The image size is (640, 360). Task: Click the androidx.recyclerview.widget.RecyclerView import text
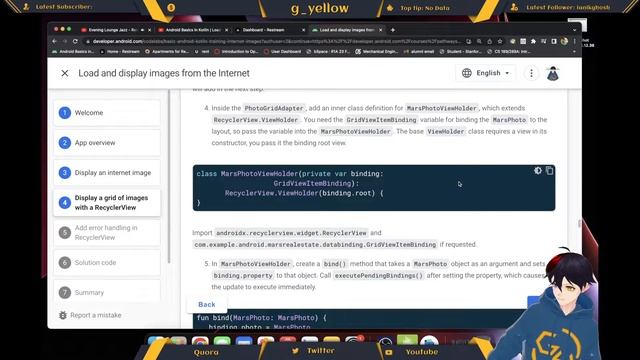pyautogui.click(x=291, y=233)
